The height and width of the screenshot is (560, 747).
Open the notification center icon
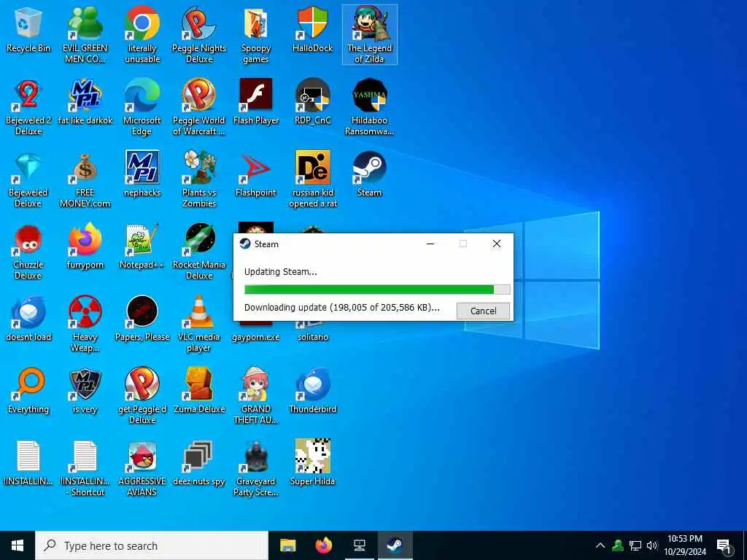pyautogui.click(x=724, y=545)
